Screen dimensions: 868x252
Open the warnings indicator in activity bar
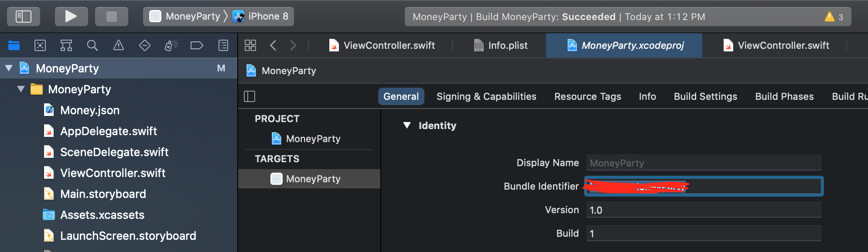tap(834, 17)
